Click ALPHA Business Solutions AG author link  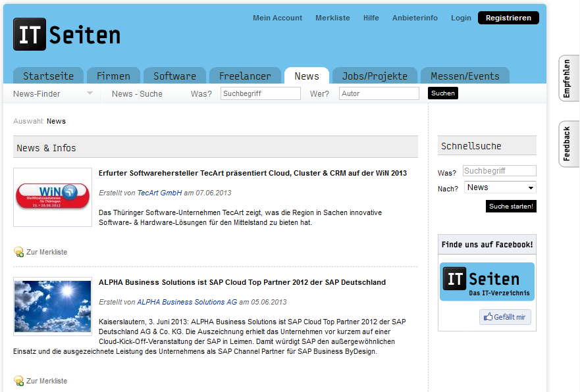click(x=187, y=302)
